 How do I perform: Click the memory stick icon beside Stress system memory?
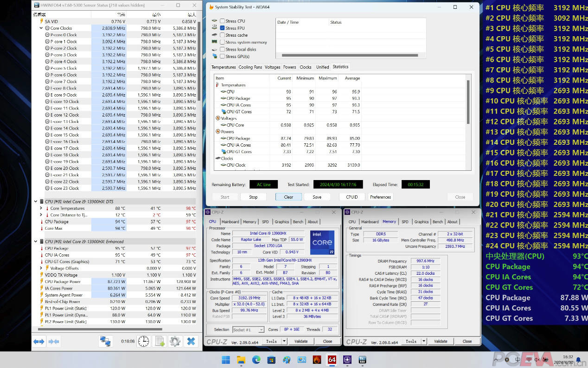tap(214, 42)
